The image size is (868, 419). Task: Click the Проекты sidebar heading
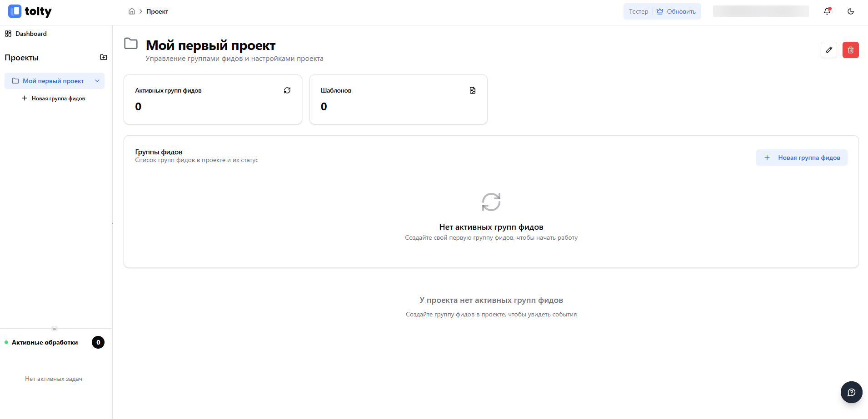tap(22, 58)
